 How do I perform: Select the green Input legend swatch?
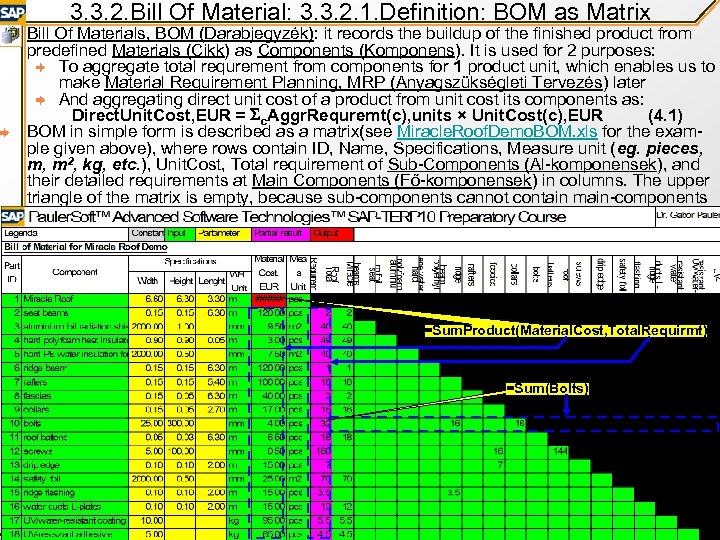point(180,234)
